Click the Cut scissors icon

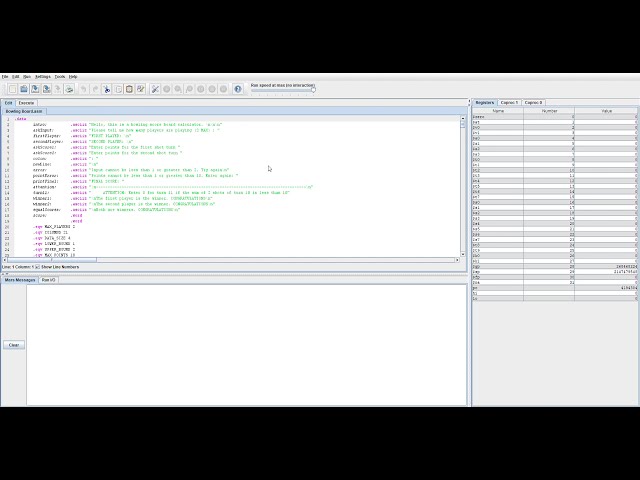(107, 89)
